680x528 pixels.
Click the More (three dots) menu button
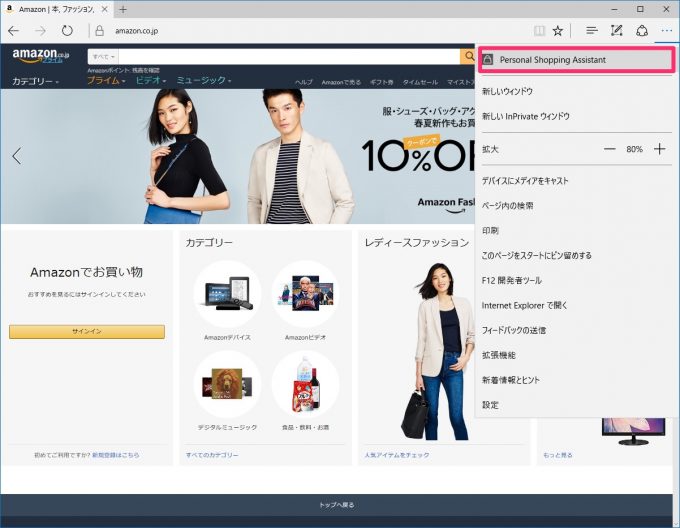pos(667,31)
